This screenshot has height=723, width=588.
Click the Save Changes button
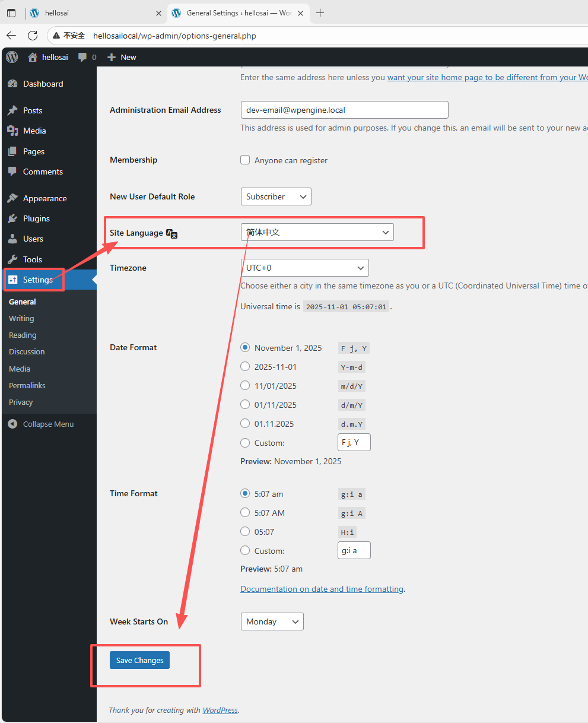click(139, 660)
